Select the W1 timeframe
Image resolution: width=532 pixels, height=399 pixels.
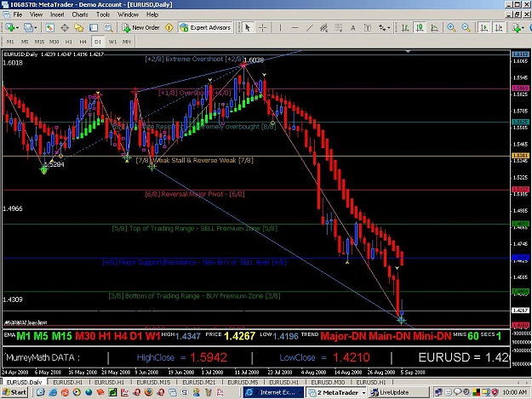click(112, 42)
